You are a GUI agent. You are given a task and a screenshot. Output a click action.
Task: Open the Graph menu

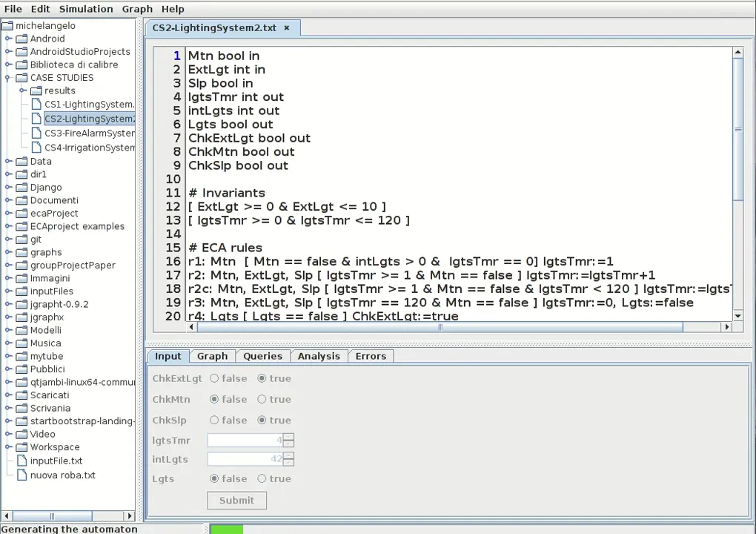(x=137, y=9)
